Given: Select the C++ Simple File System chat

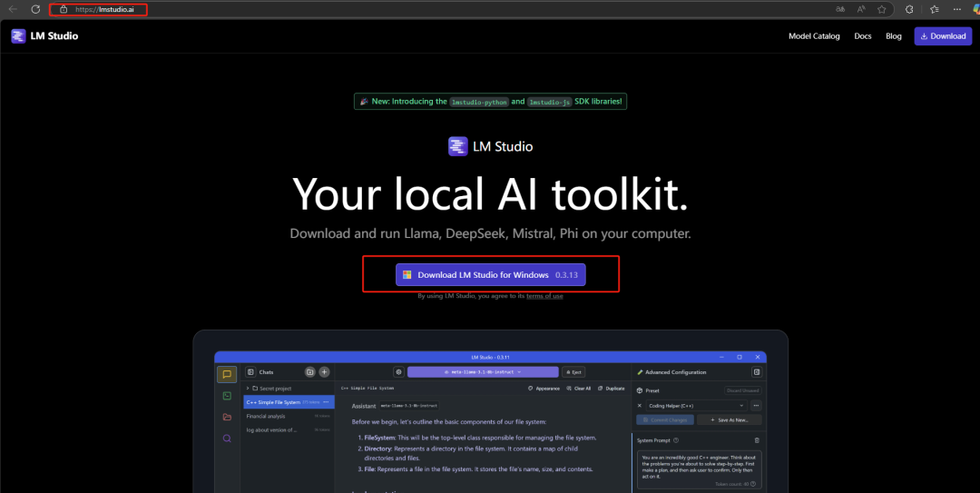Looking at the screenshot, I should 289,402.
